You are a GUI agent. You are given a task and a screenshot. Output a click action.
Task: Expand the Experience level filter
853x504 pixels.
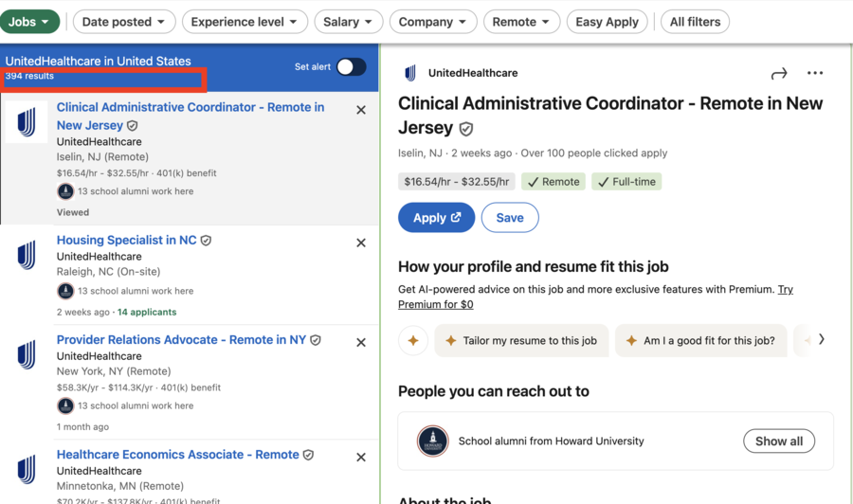245,22
